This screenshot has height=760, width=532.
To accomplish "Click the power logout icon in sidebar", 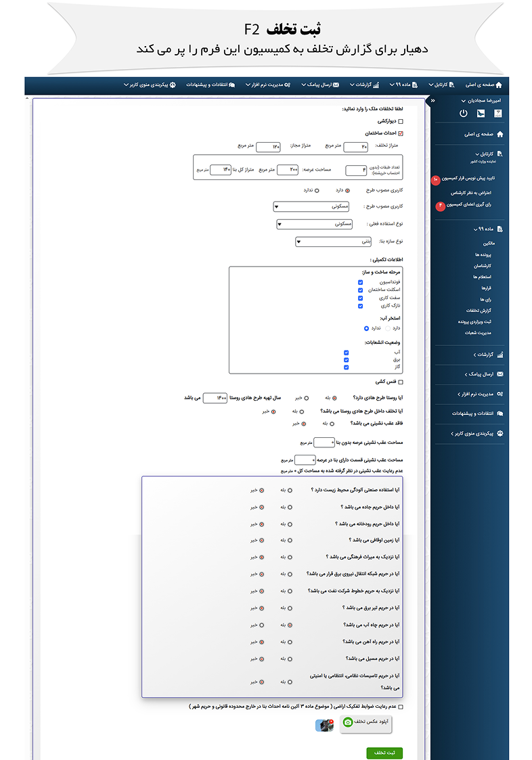I will tap(464, 113).
